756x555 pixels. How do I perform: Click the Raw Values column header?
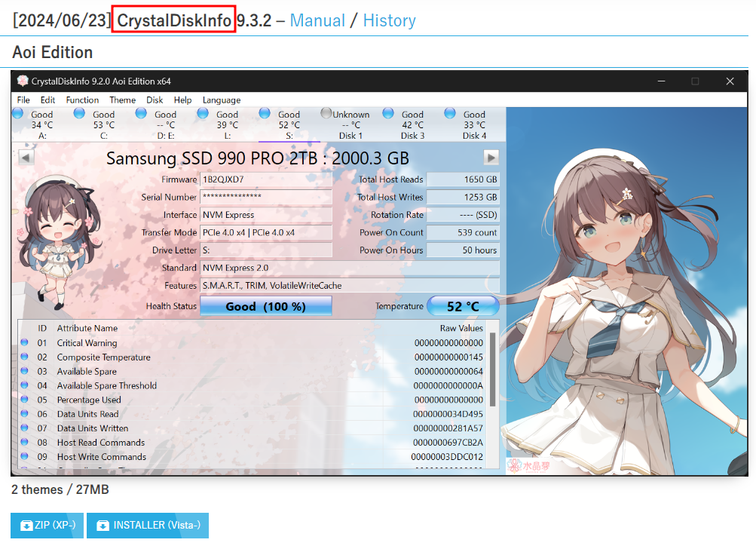[461, 328]
